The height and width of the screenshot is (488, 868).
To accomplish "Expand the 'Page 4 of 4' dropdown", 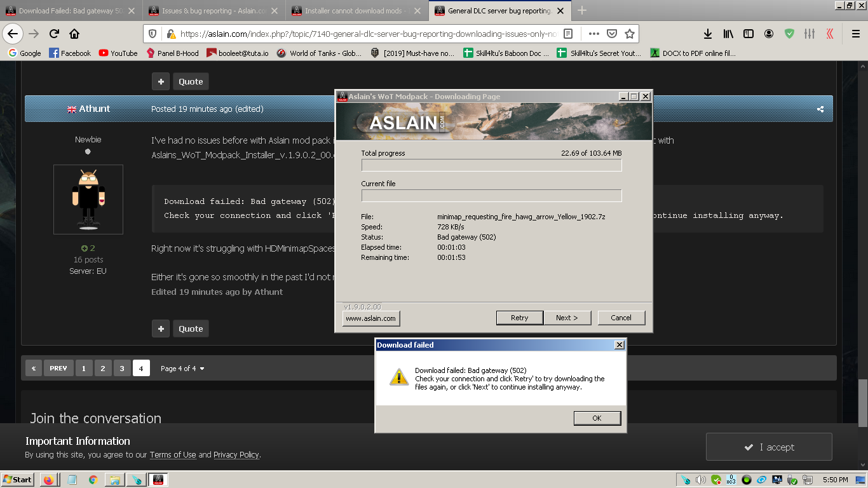I will pos(182,369).
